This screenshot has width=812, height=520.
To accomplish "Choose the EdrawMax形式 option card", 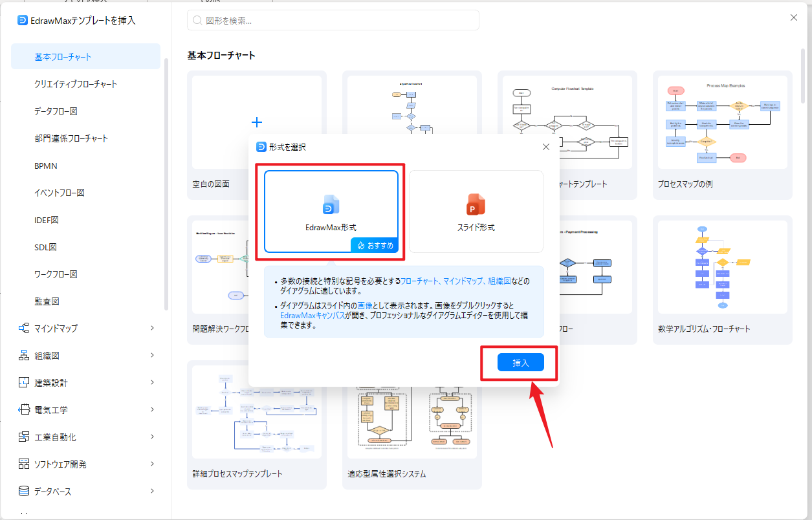I will pyautogui.click(x=331, y=211).
